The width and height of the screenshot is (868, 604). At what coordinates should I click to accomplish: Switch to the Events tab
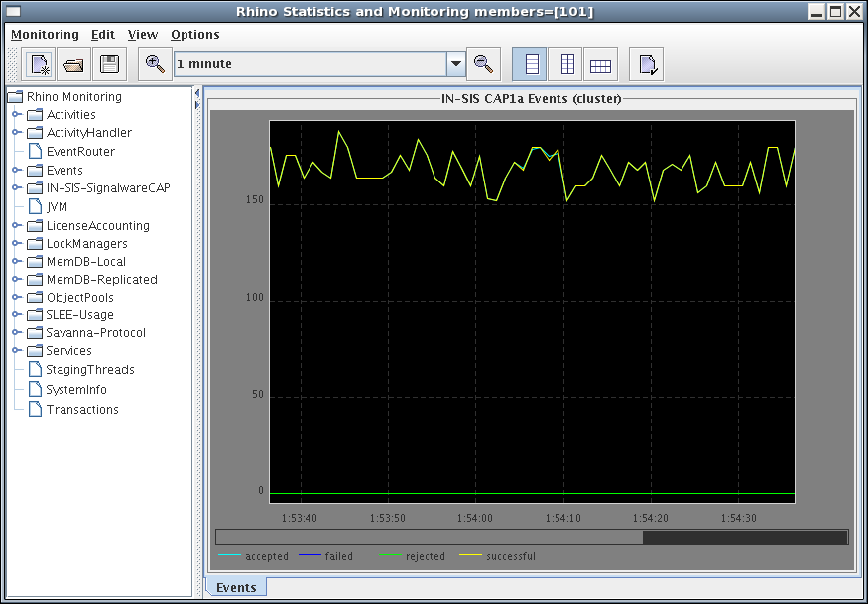tap(236, 587)
